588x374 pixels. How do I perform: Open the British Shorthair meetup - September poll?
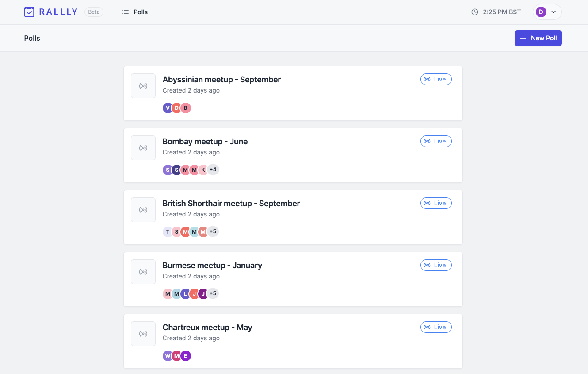231,203
